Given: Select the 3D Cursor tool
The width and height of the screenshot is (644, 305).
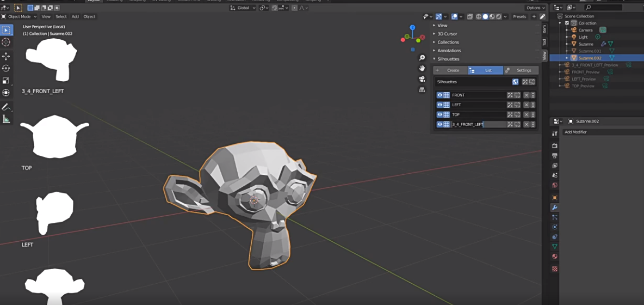Looking at the screenshot, I should (6, 42).
